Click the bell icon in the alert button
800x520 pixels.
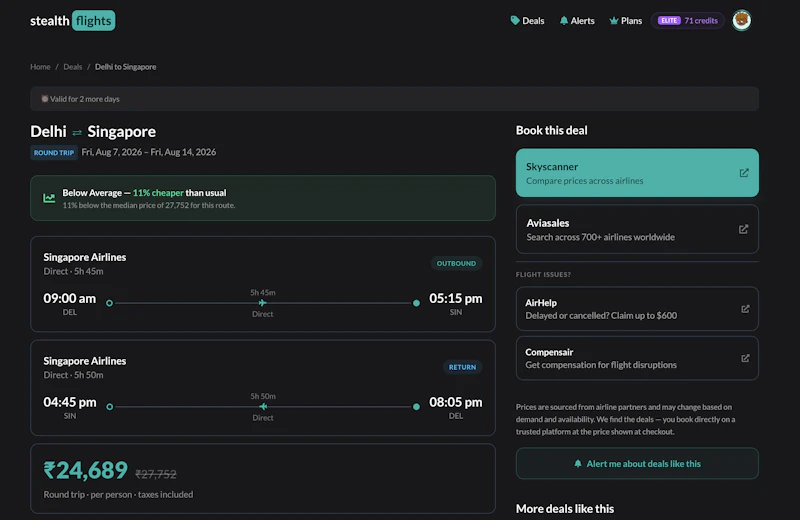coord(578,463)
